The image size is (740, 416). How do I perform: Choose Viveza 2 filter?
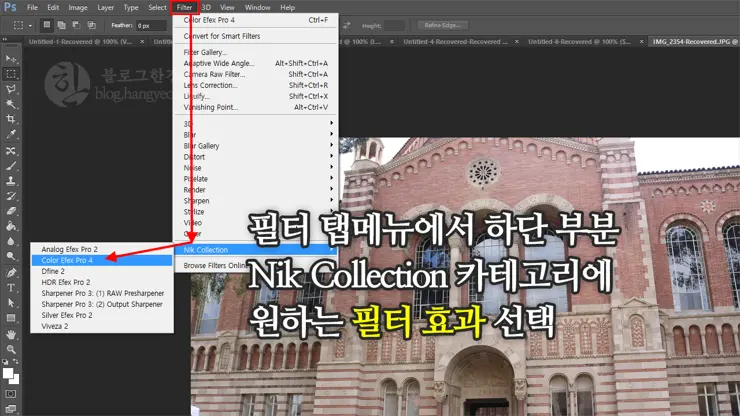point(102,326)
